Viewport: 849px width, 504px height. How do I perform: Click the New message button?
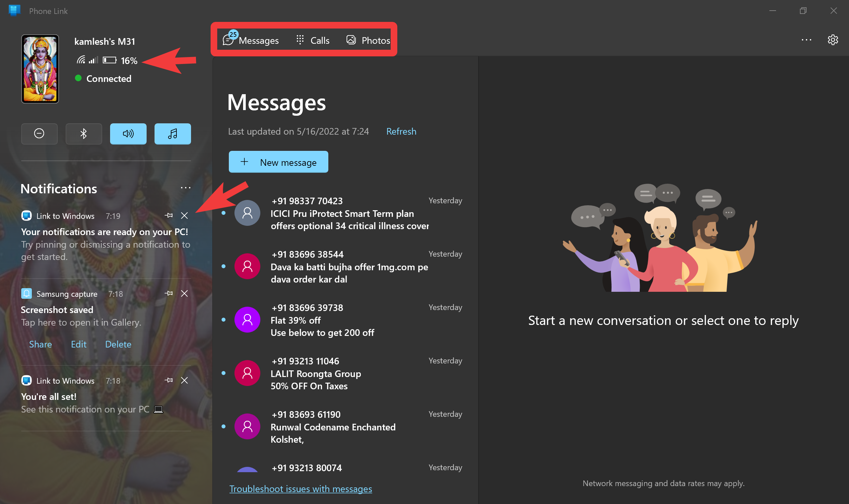point(278,162)
